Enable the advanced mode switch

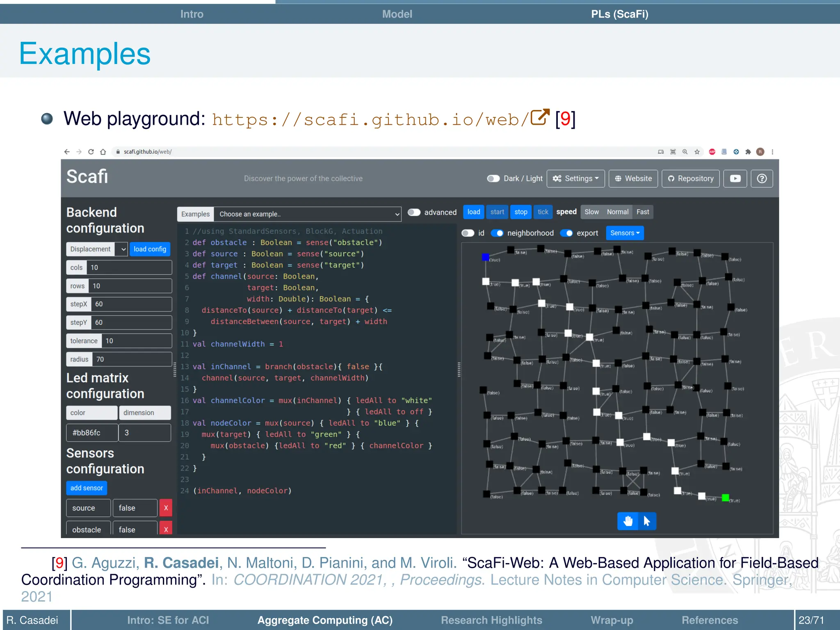[x=414, y=212]
